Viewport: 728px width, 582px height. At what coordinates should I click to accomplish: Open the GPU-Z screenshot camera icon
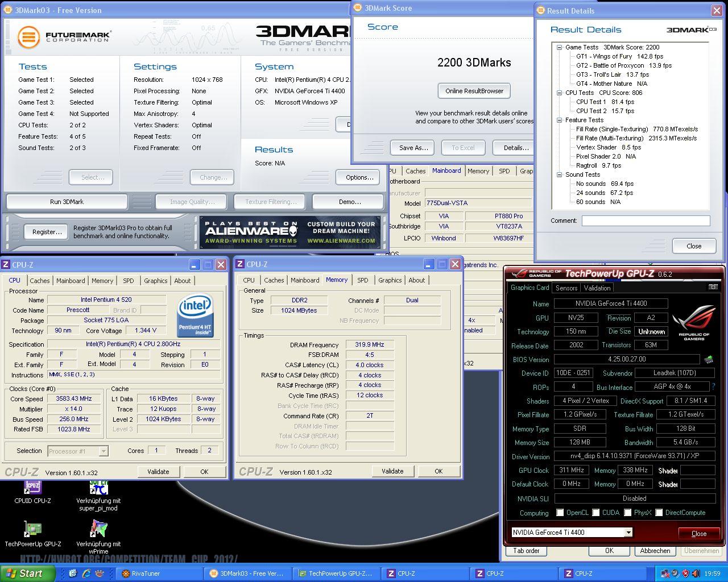click(x=713, y=287)
